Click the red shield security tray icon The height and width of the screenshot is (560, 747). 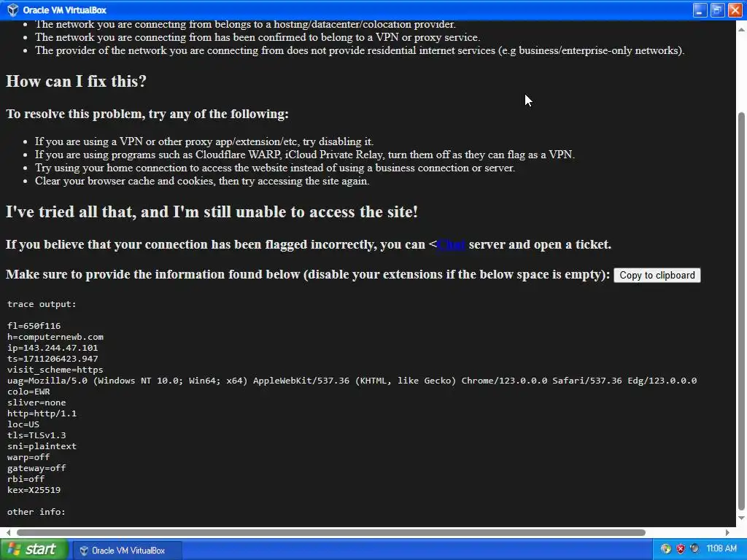click(681, 548)
